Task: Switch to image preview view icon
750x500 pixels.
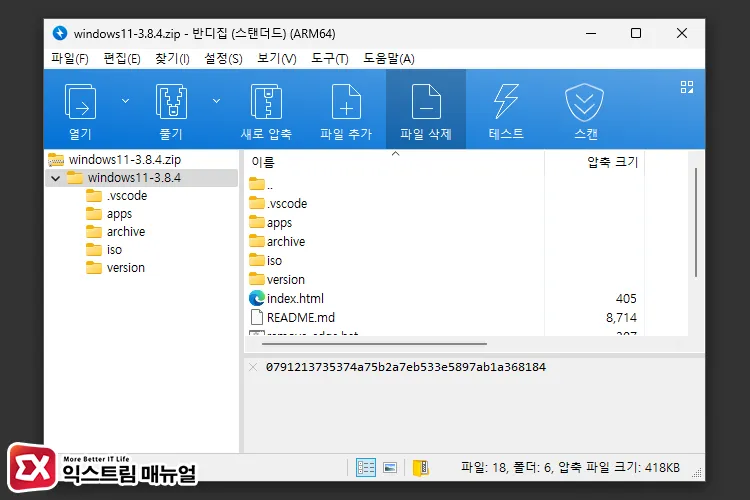Action: 390,467
